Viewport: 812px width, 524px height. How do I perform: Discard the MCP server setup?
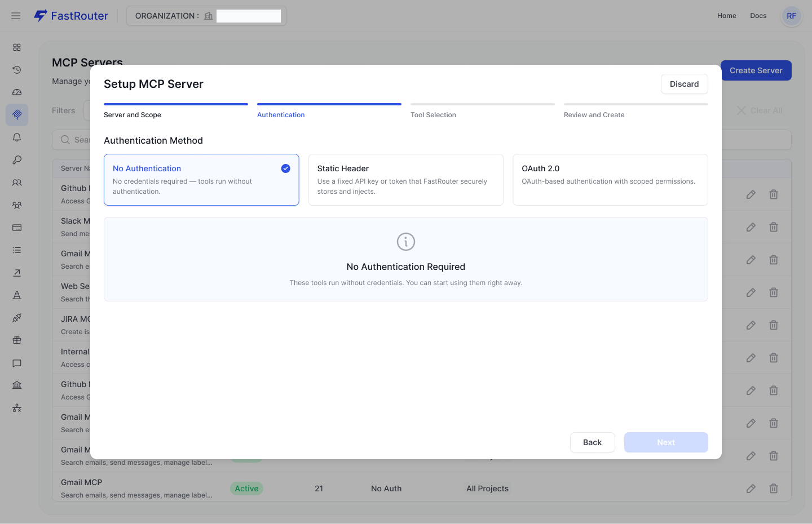pyautogui.click(x=684, y=83)
